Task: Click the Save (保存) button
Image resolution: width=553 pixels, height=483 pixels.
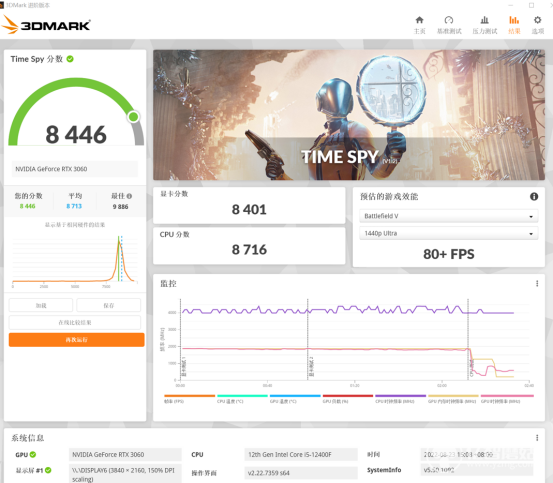Action: coord(109,305)
